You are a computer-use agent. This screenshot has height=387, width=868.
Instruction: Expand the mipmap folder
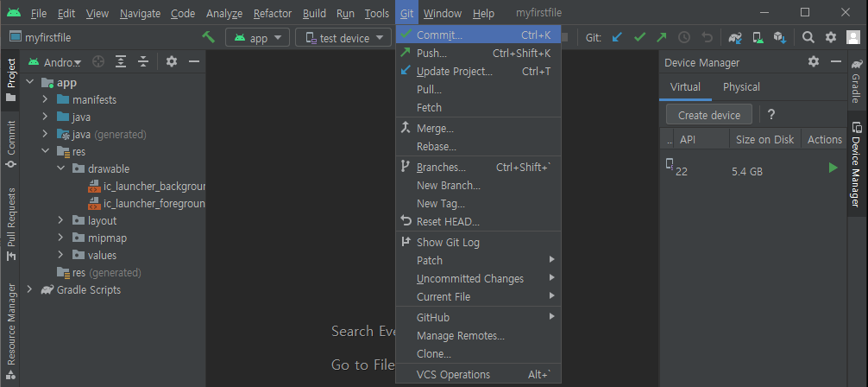[x=61, y=238]
